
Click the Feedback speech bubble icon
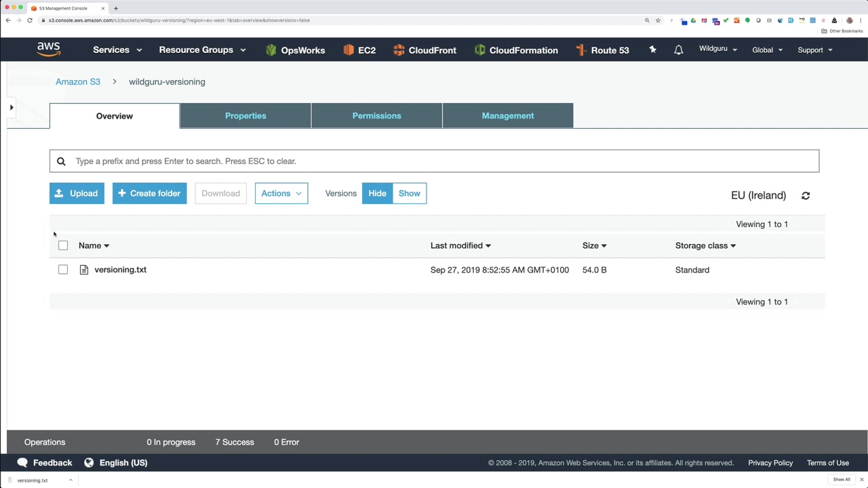[x=22, y=462]
